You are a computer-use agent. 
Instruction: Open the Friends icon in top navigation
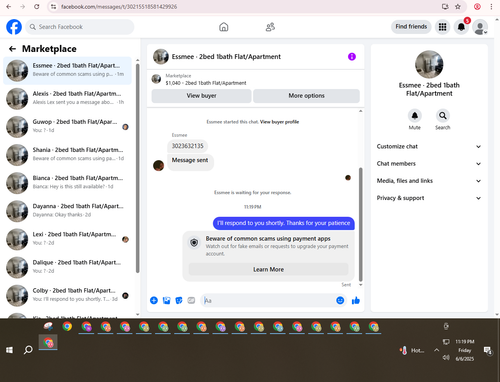[270, 27]
